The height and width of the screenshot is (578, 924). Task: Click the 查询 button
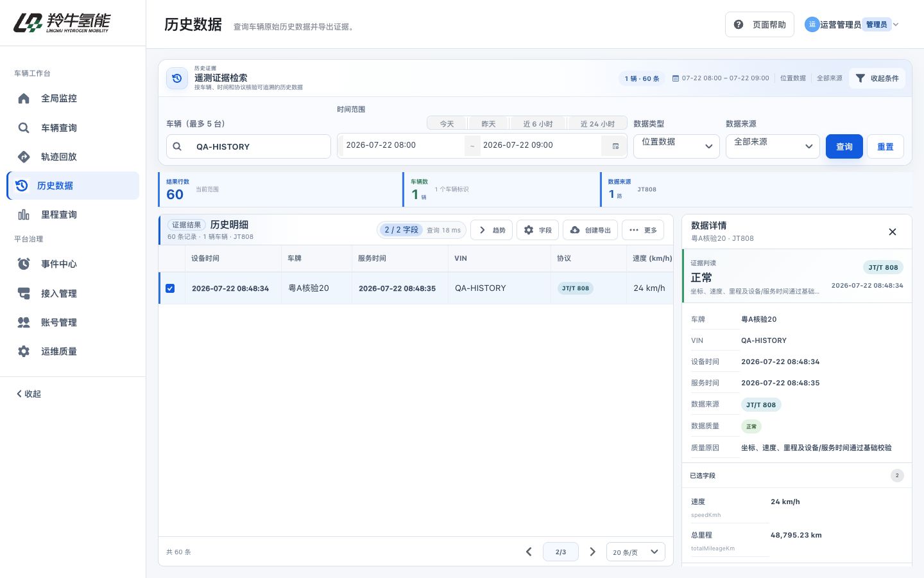coord(844,146)
